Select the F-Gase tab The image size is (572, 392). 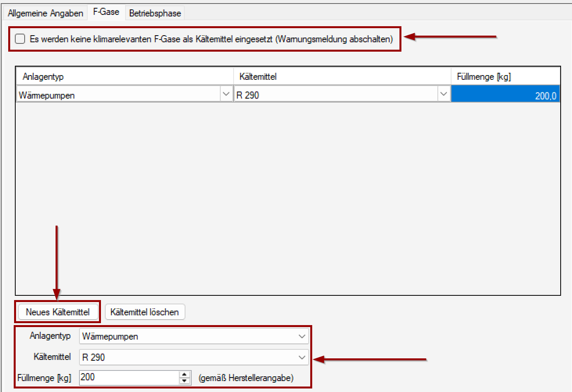point(106,12)
